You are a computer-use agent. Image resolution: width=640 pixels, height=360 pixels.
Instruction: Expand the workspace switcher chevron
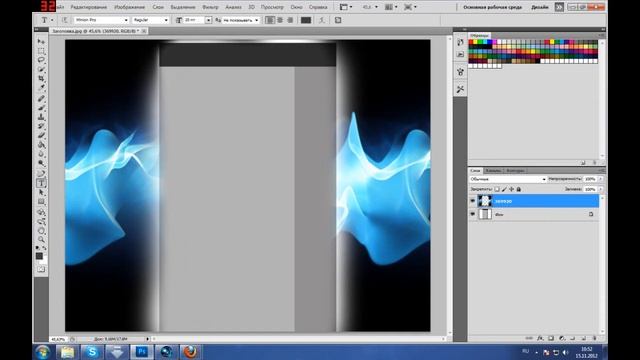pos(559,7)
